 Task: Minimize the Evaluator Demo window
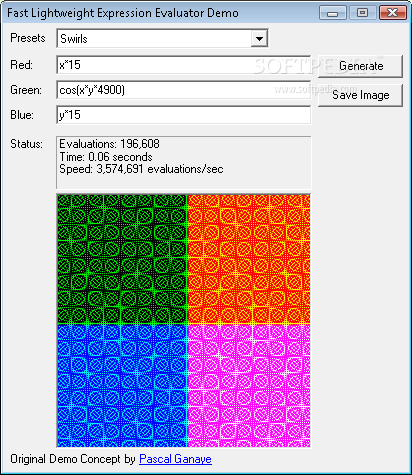tap(332, 13)
